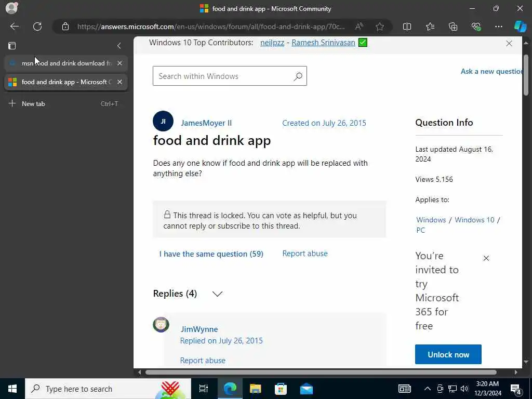View site information lock icon

(65, 26)
